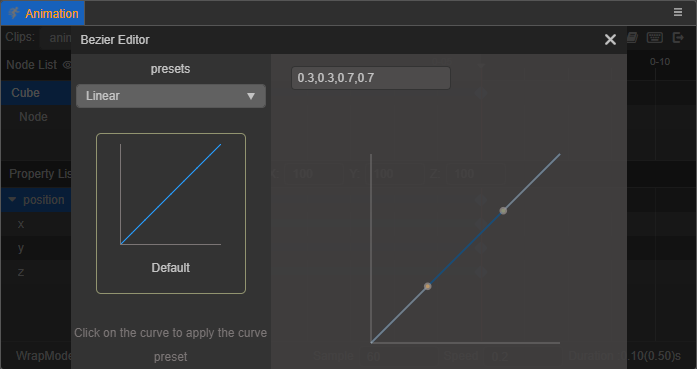Screen dimensions: 697x369
Task: Click the 0-10 timeline ruler label
Action: 660,62
